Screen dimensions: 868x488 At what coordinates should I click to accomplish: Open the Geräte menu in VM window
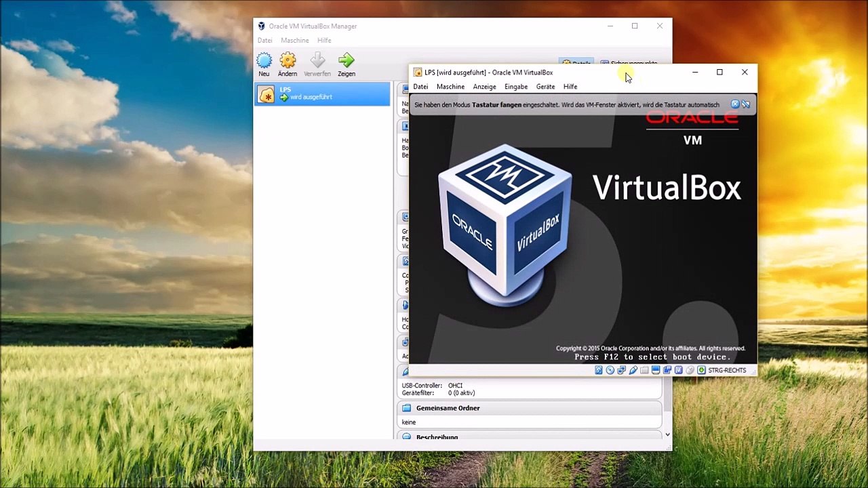click(545, 87)
